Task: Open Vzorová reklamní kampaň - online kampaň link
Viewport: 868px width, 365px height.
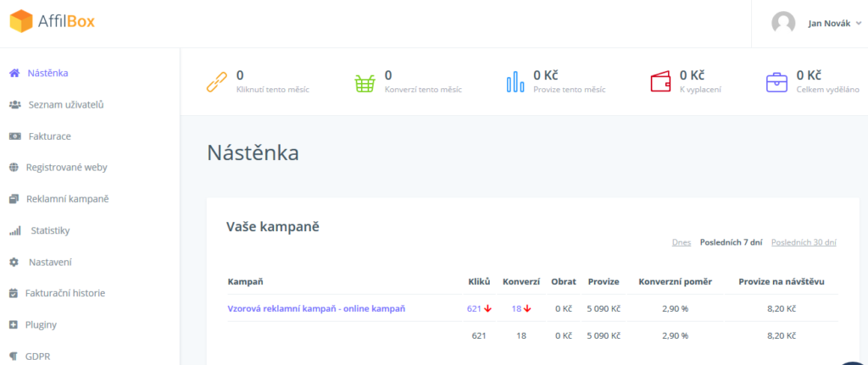Action: click(x=316, y=308)
